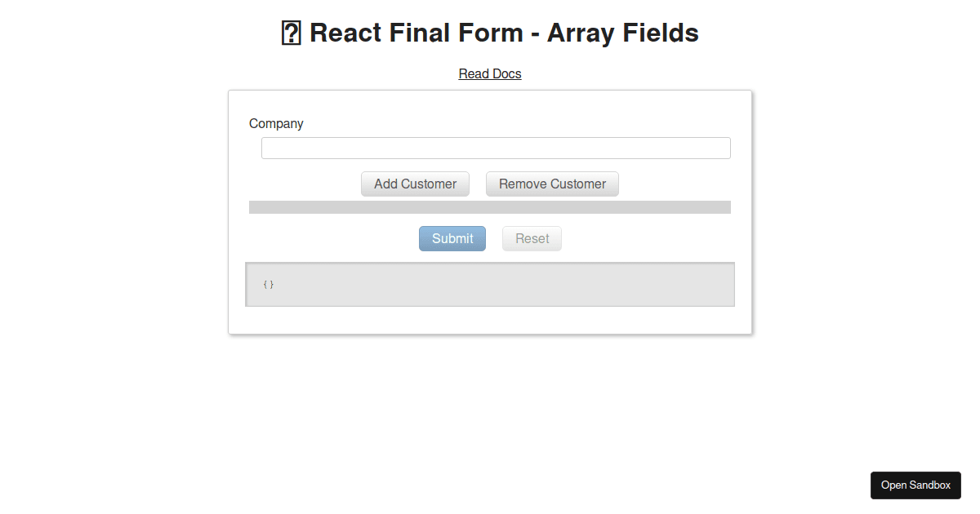This screenshot has height=514, width=980.
Task: Click the curly braces text in the output area
Action: 268,284
